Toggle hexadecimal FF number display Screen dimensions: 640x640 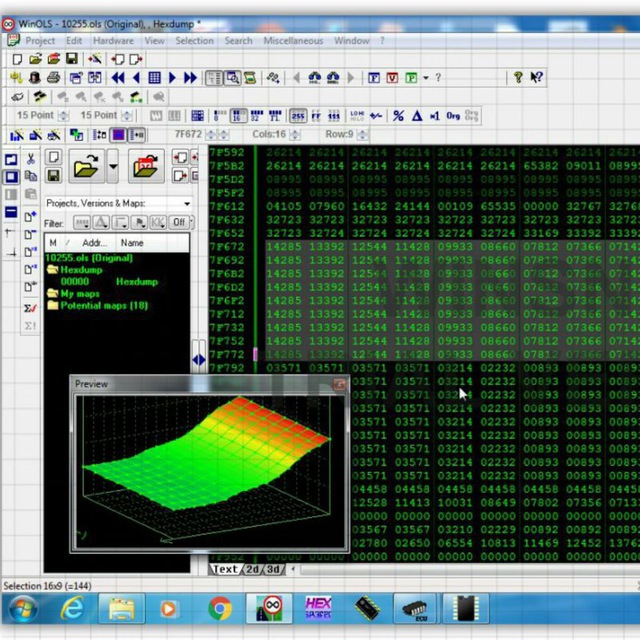click(316, 116)
